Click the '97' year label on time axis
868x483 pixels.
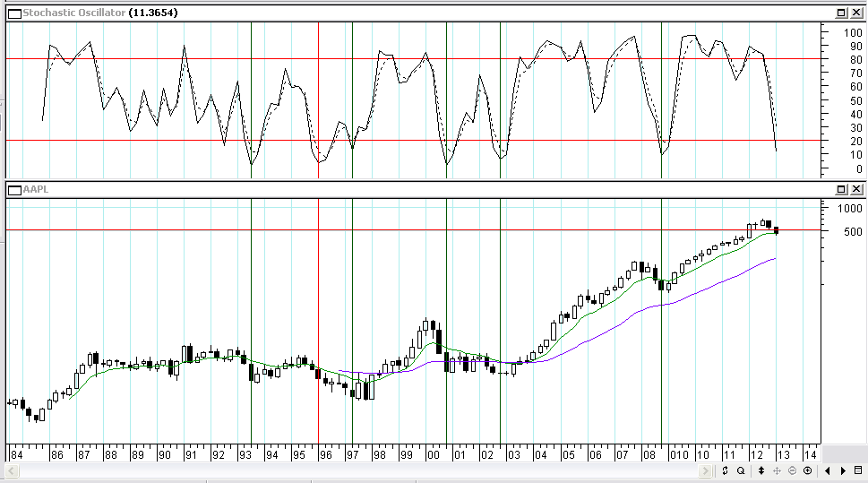pyautogui.click(x=353, y=455)
